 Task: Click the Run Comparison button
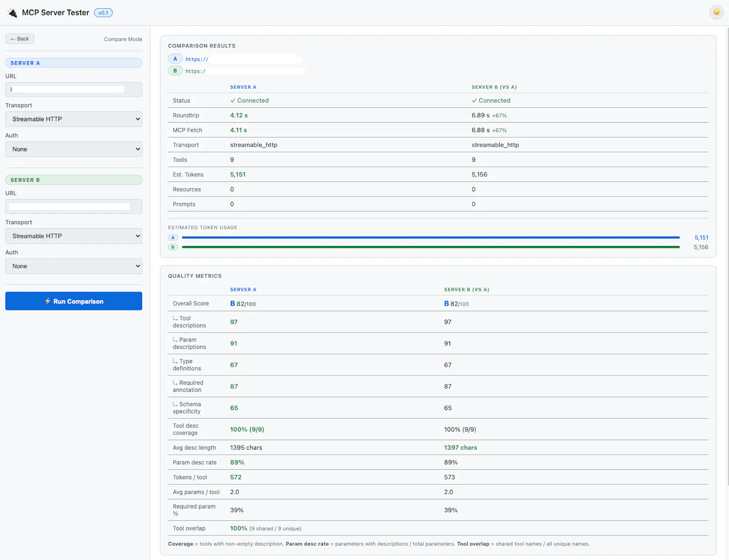point(74,301)
